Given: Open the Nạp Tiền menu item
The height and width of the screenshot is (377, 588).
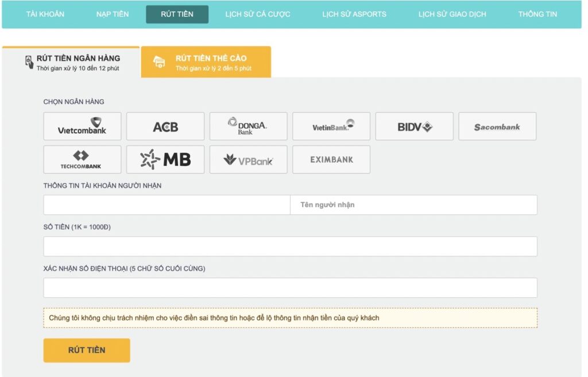Looking at the screenshot, I should 113,14.
